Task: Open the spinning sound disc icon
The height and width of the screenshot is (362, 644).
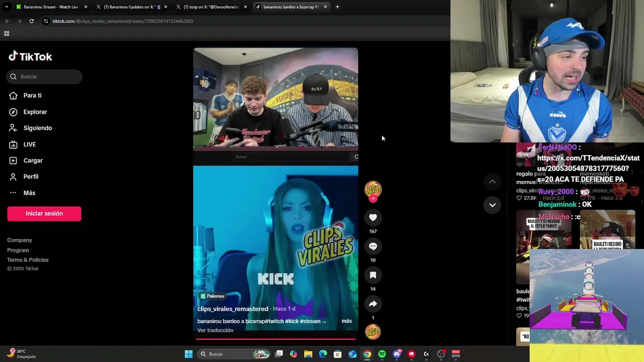Action: pyautogui.click(x=373, y=332)
